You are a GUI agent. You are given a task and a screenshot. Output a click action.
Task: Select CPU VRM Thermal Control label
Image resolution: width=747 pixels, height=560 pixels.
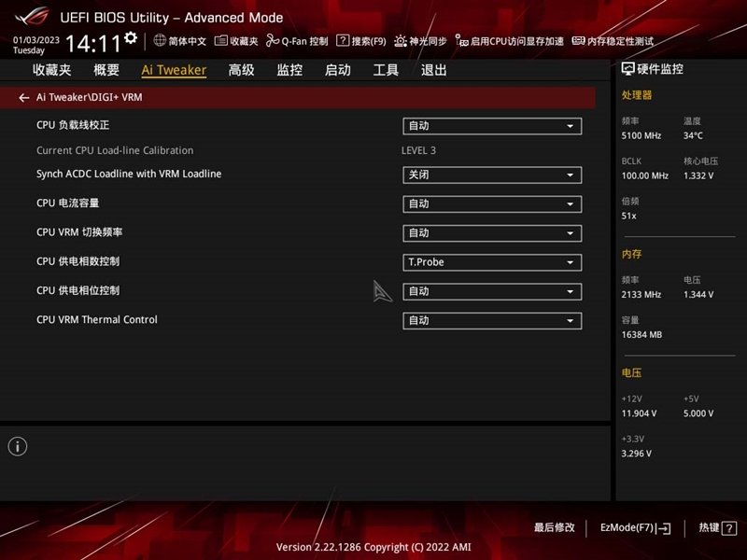pyautogui.click(x=97, y=319)
